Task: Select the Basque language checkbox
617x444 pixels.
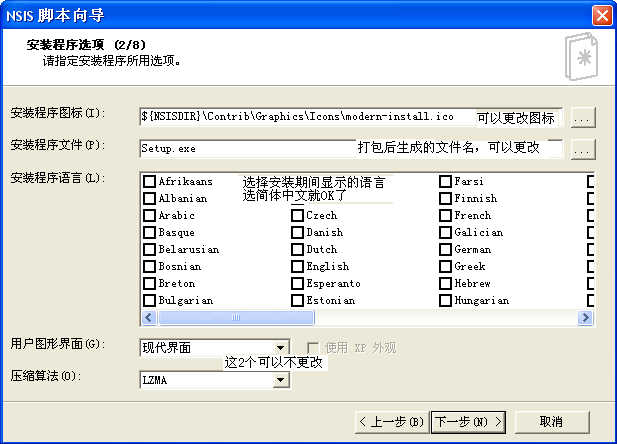Action: pos(149,232)
